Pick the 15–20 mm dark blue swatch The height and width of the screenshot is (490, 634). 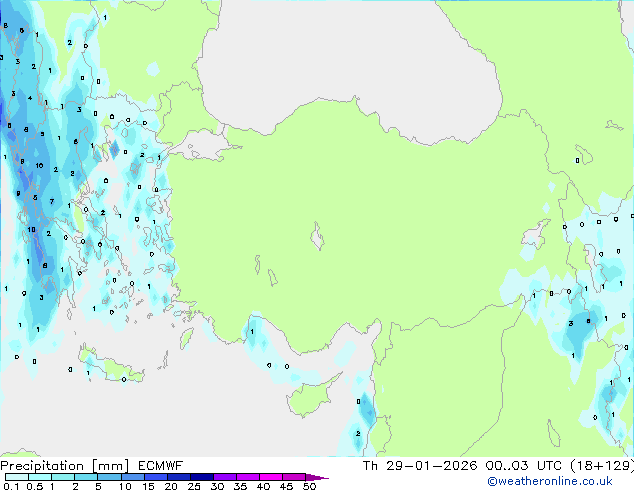(155, 477)
